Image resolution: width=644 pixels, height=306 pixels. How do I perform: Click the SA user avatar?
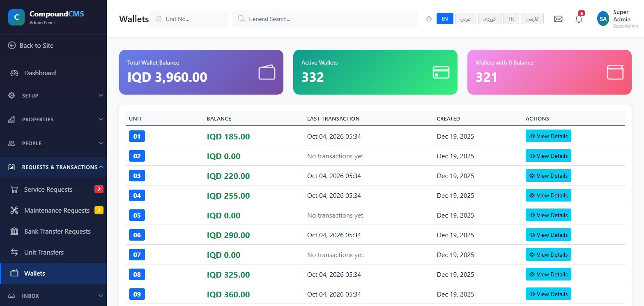pos(603,19)
